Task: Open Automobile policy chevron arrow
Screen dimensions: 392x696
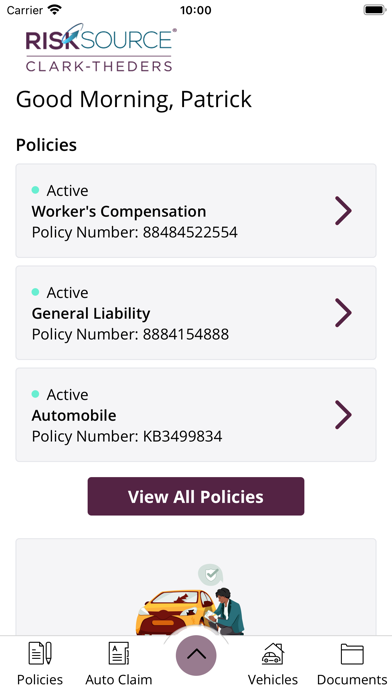Action: point(343,415)
